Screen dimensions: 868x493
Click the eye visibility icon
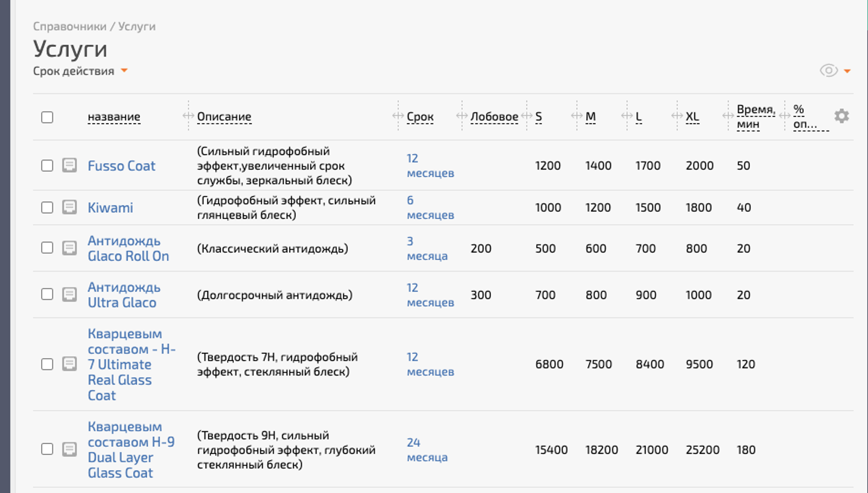pyautogui.click(x=828, y=71)
